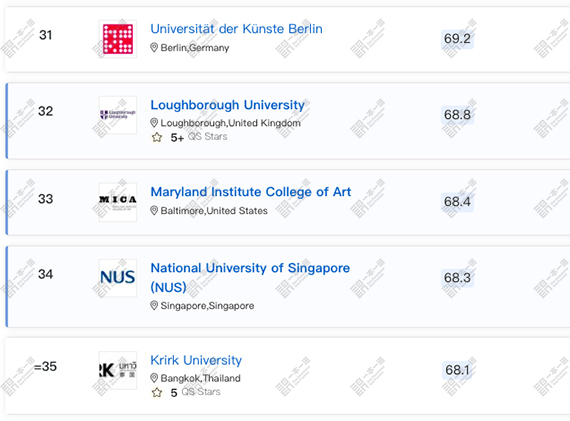Open Maryland Institute College of Art link
This screenshot has width=570, height=421.
(251, 192)
